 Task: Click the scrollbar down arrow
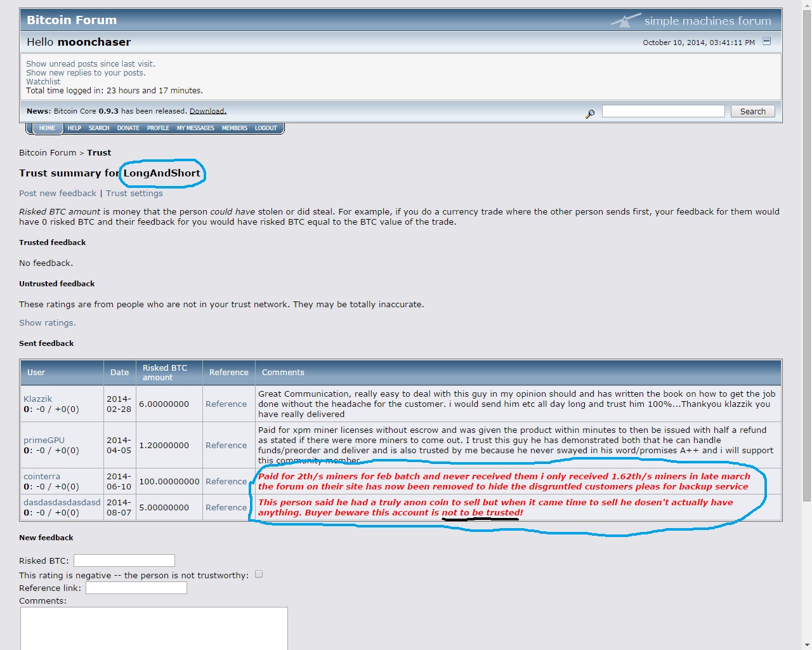807,644
